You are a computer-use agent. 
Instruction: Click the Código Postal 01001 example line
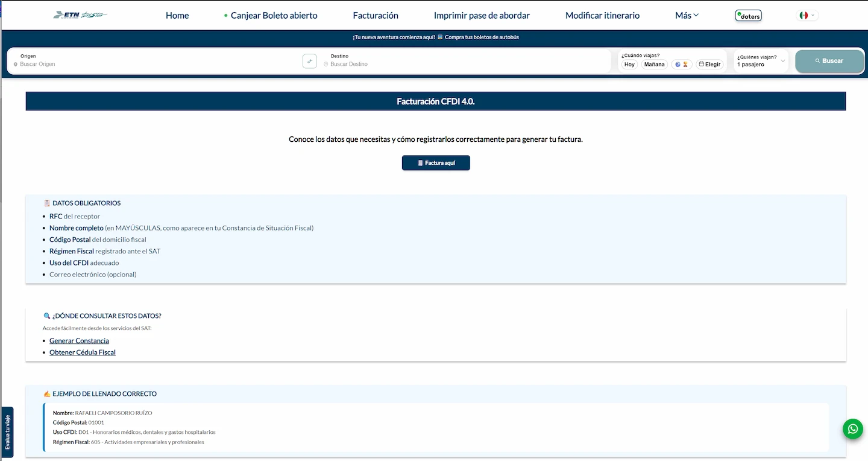(78, 423)
